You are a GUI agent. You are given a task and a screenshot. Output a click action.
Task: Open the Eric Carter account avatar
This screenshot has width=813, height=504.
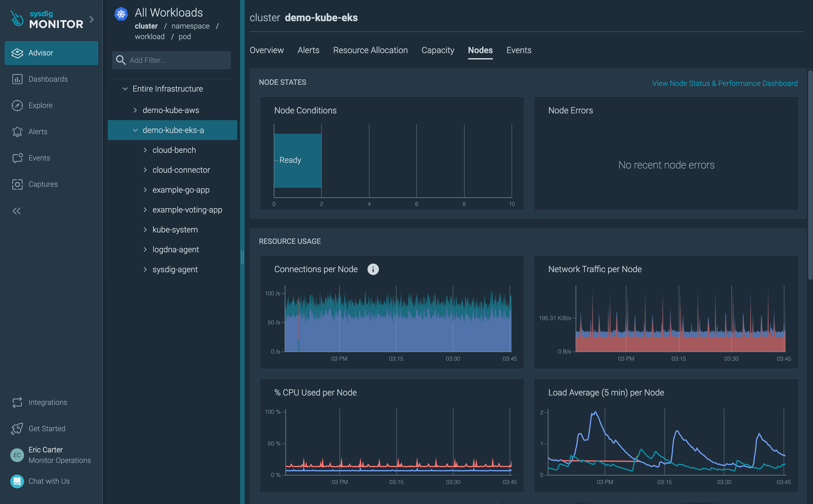17,455
